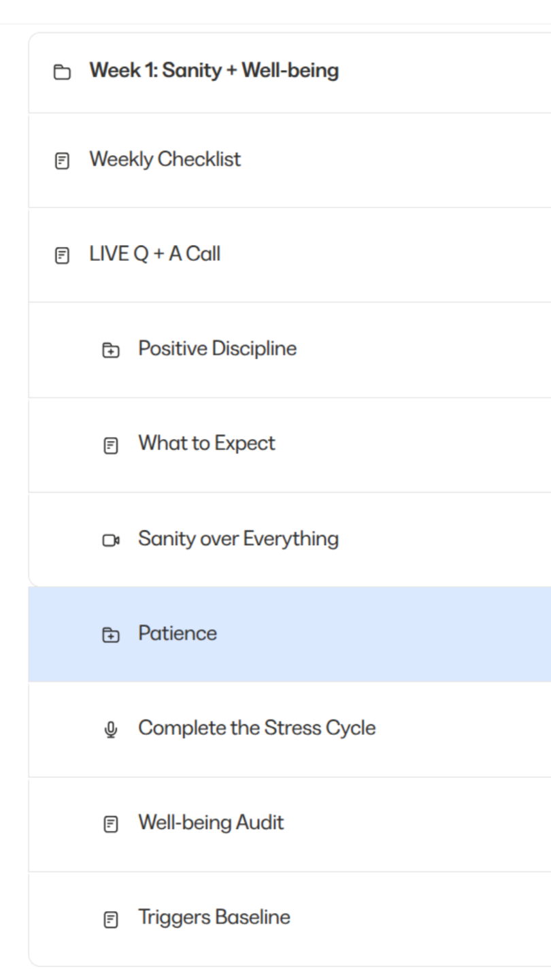Click the document icon beside Triggers Baseline

[x=110, y=919]
